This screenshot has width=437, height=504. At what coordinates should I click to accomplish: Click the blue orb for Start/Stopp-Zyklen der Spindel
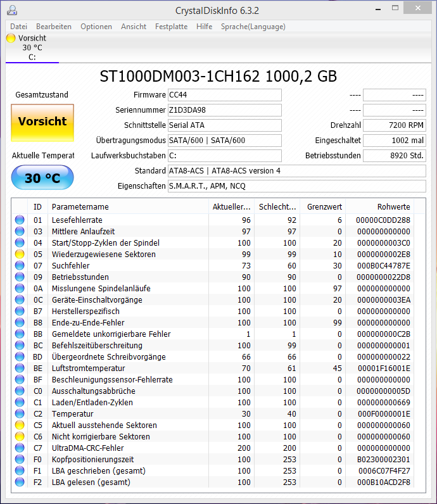pyautogui.click(x=20, y=243)
